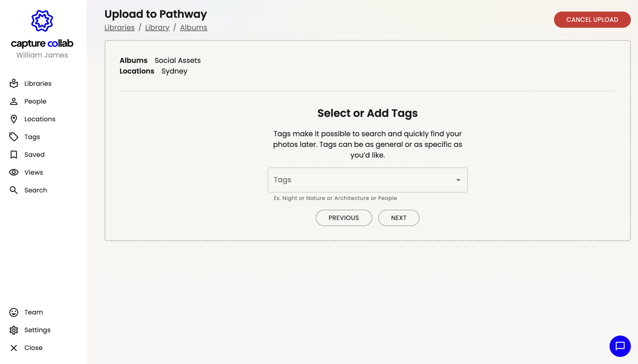The image size is (638, 364).
Task: Proceed with the Next button
Action: coord(398,218)
